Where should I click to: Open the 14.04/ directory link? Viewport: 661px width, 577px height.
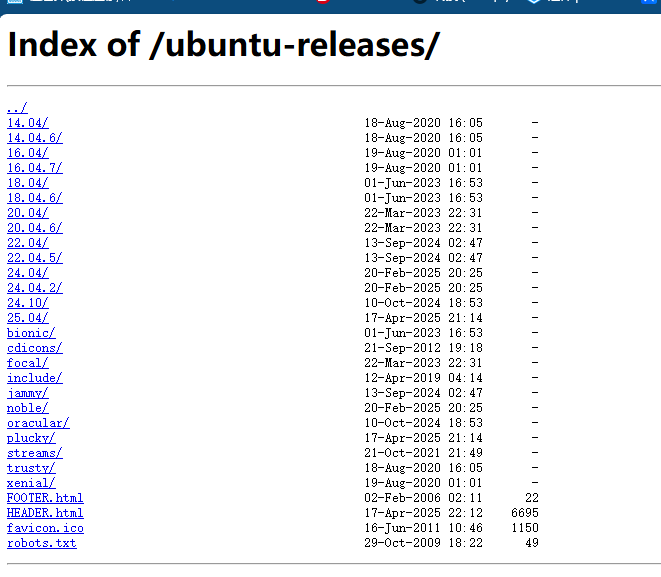pos(28,123)
